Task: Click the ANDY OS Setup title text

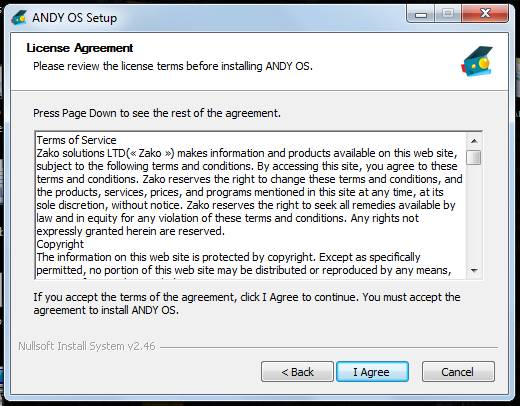Action: [74, 18]
